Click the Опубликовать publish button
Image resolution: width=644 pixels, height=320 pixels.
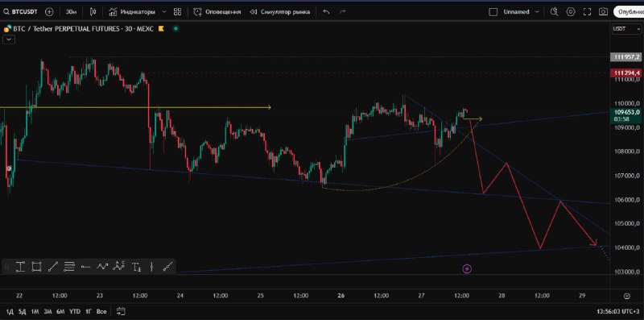click(x=629, y=12)
